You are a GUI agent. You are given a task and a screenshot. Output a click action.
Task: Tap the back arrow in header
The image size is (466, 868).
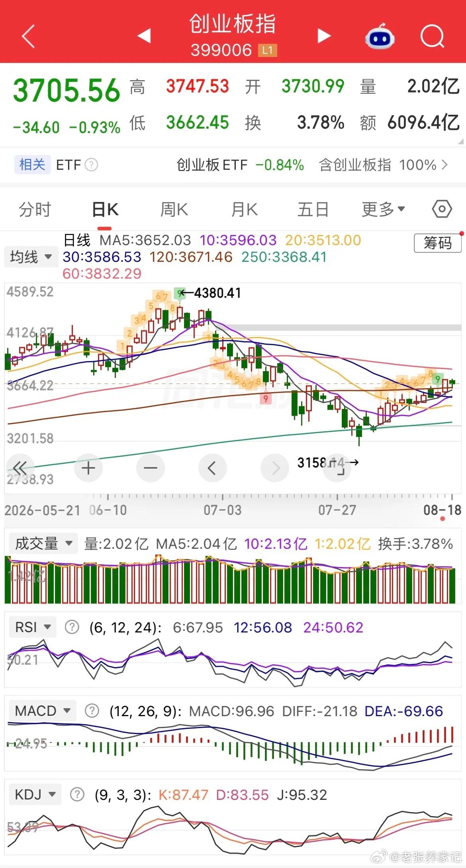pos(28,36)
